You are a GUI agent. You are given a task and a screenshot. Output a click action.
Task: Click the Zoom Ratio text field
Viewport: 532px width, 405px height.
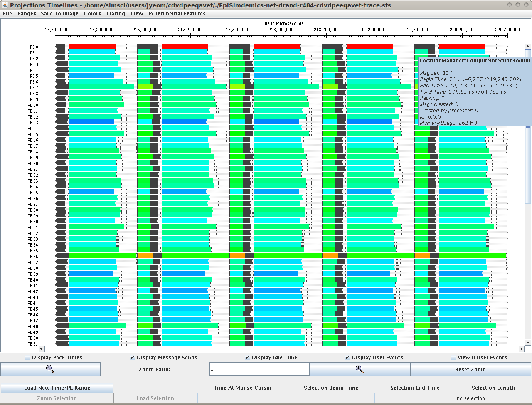[259, 369]
